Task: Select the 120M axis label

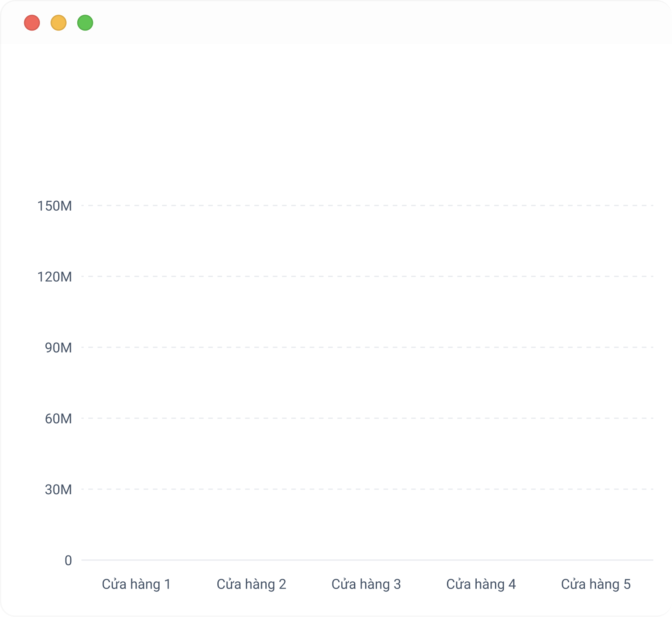Action: (x=55, y=277)
